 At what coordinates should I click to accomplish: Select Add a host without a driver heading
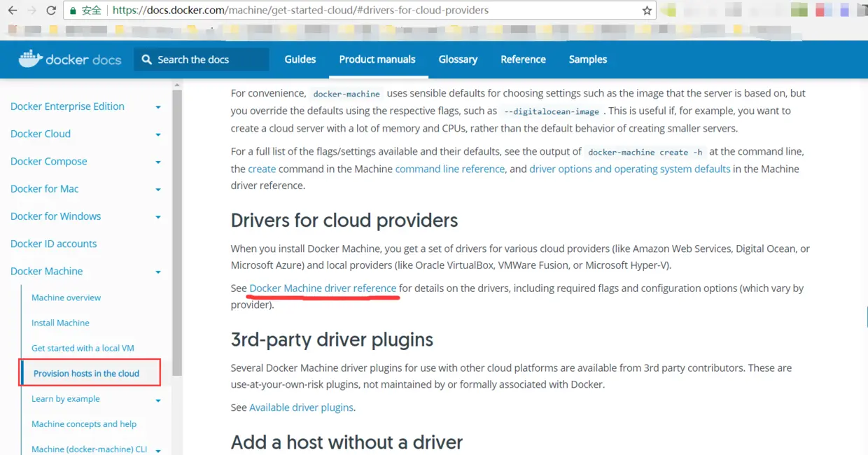346,442
